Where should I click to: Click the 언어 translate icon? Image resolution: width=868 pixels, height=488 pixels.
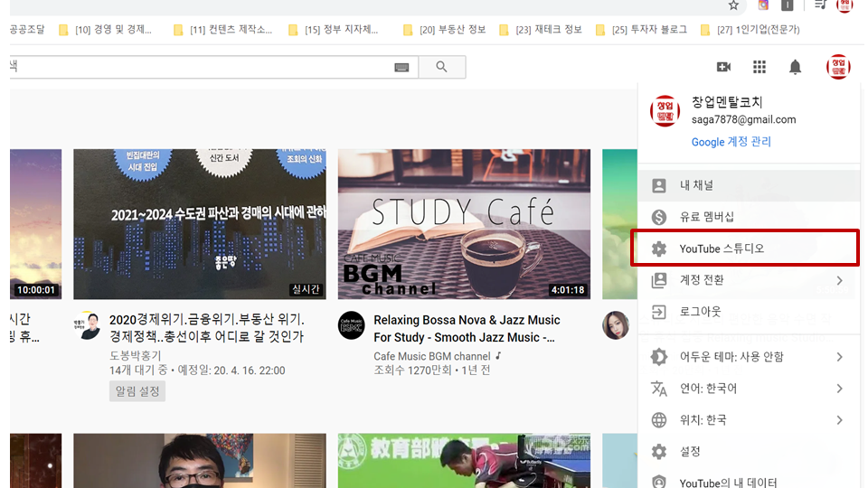pyautogui.click(x=659, y=389)
